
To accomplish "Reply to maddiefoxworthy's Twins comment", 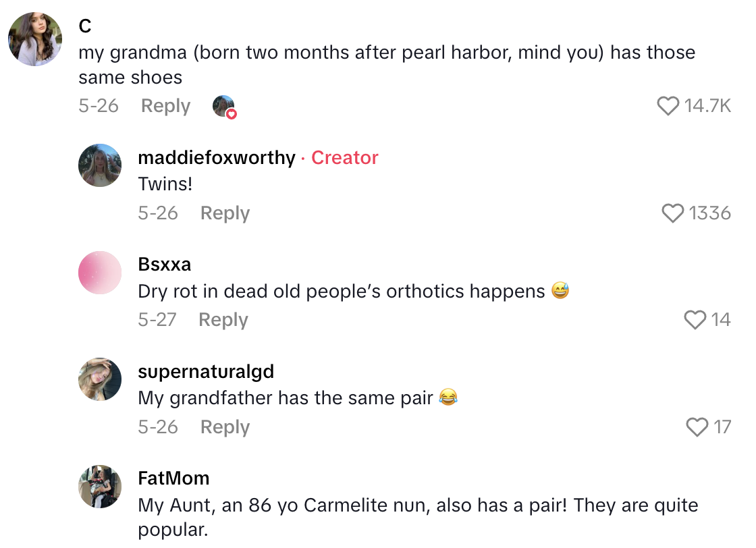I will (x=225, y=213).
